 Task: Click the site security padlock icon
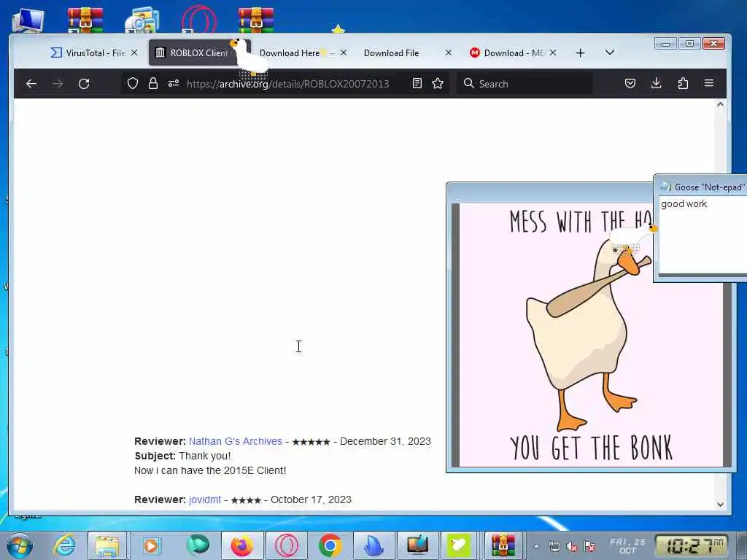click(153, 84)
